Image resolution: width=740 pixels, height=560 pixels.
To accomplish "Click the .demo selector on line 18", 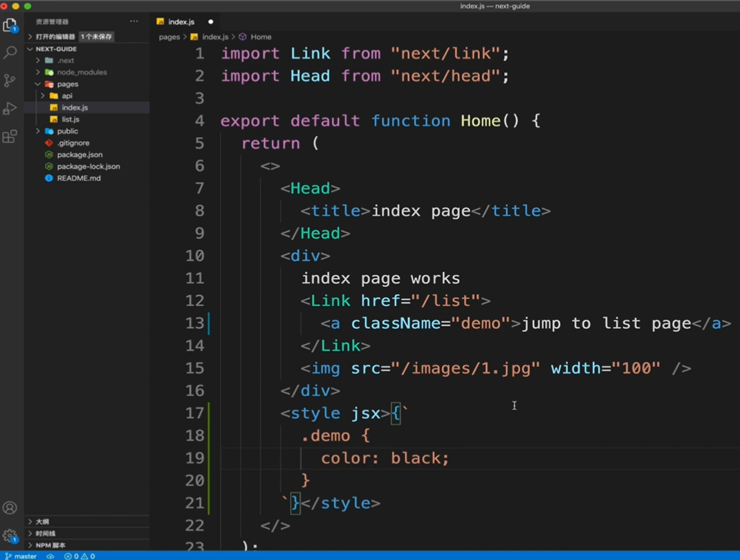I will 326,436.
